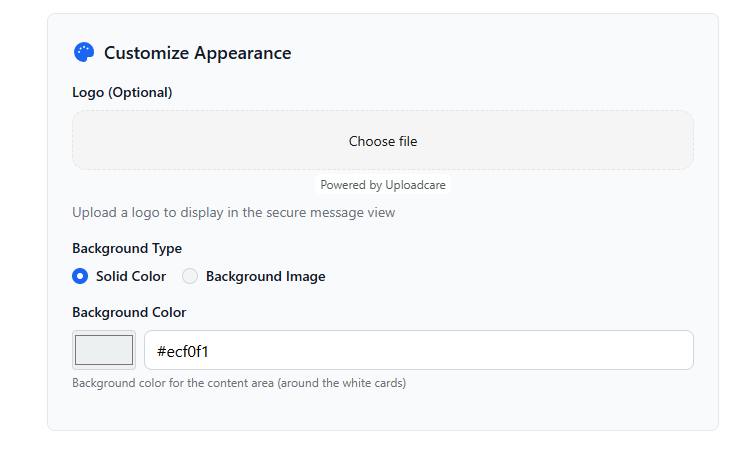Click the background color helper description text
Image resolution: width=734 pixels, height=457 pixels.
click(x=239, y=383)
